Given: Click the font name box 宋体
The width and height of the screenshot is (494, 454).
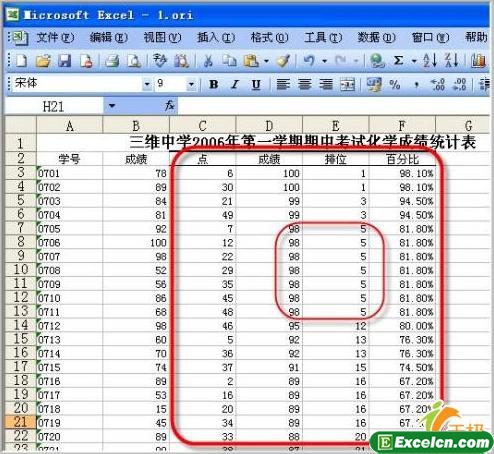Looking at the screenshot, I should click(x=77, y=84).
